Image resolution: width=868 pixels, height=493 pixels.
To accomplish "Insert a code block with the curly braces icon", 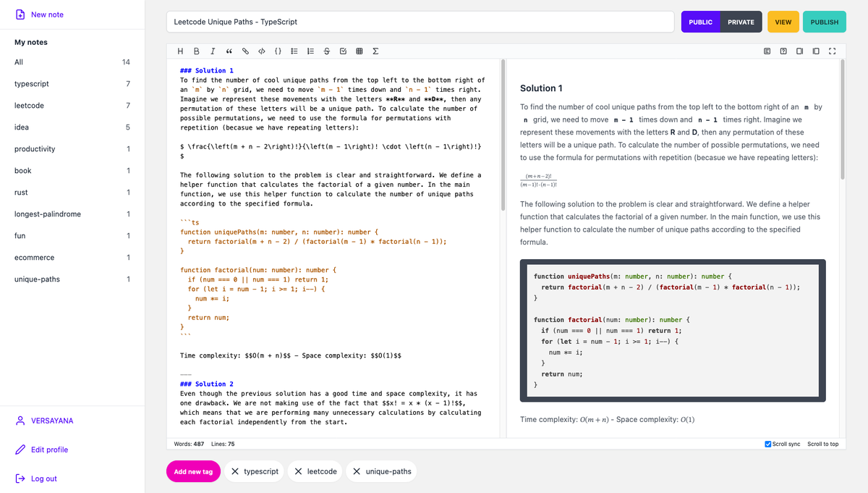I will pos(278,51).
